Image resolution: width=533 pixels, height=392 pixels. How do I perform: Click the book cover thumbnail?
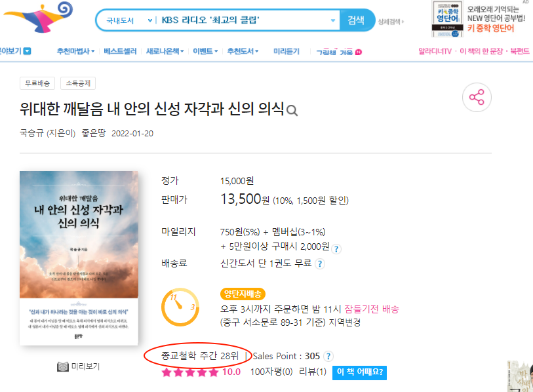[x=79, y=258]
